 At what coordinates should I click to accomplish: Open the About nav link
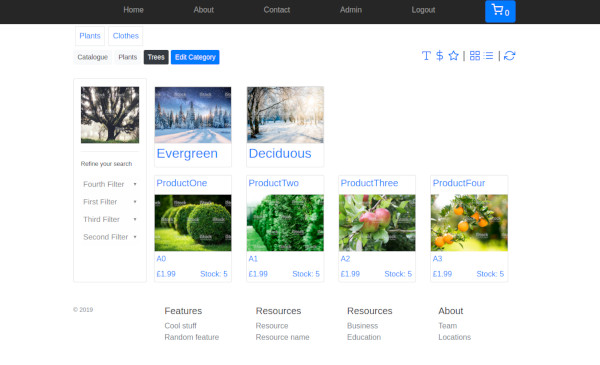203,10
